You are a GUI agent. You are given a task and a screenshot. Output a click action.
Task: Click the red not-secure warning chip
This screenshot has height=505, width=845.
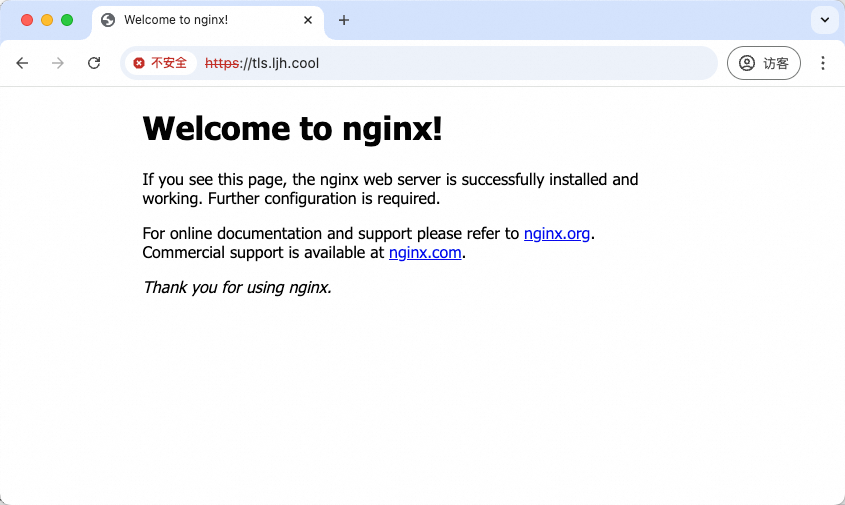pos(160,63)
